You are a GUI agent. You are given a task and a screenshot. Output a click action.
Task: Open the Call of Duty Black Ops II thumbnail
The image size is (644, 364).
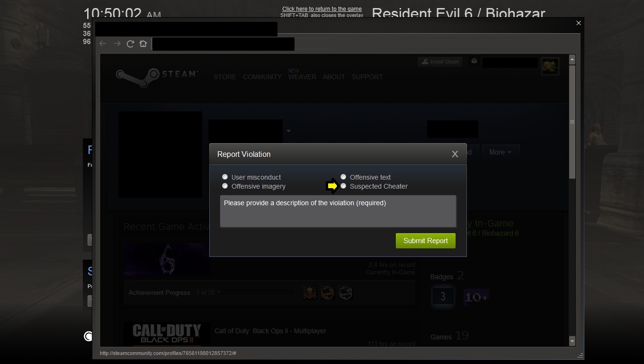click(x=167, y=334)
